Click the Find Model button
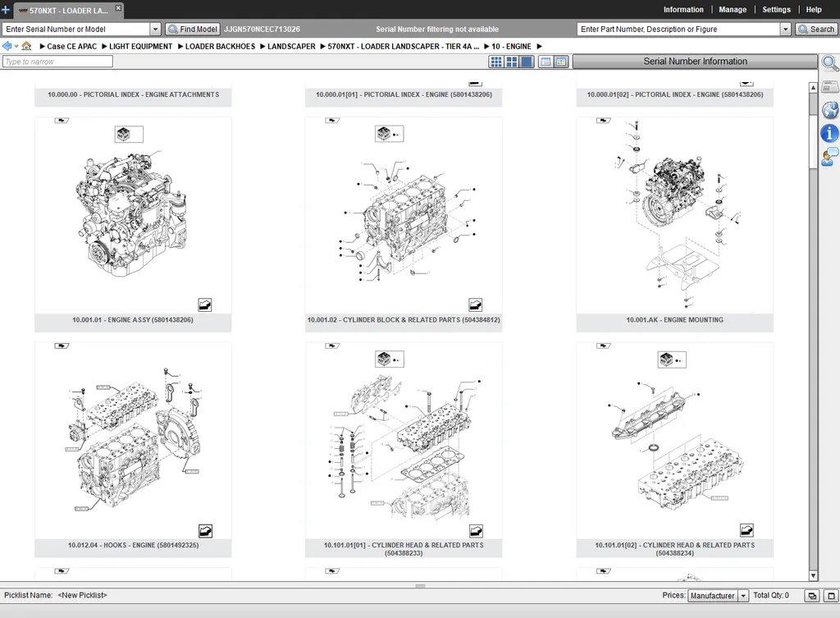Viewport: 840px width, 618px height. 192,29
